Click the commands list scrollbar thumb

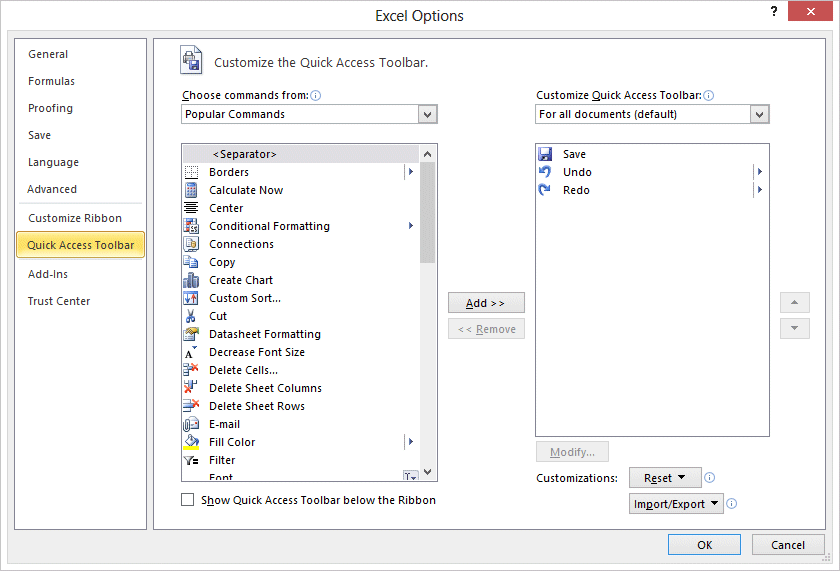point(428,213)
